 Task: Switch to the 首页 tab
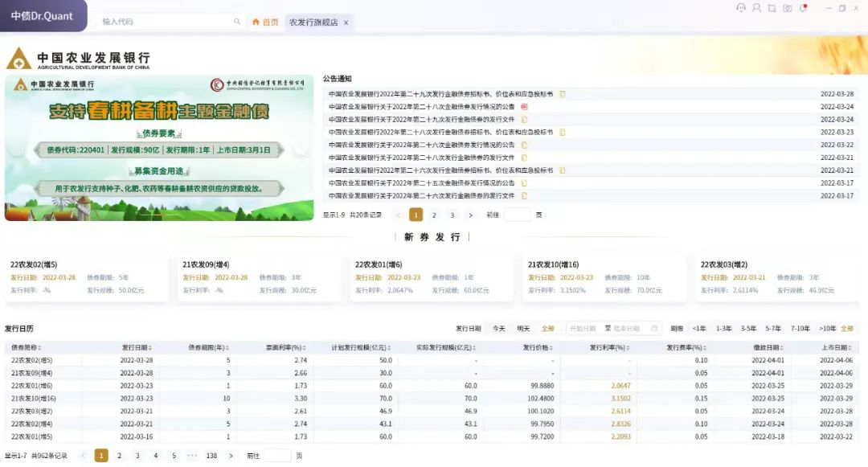tap(265, 23)
